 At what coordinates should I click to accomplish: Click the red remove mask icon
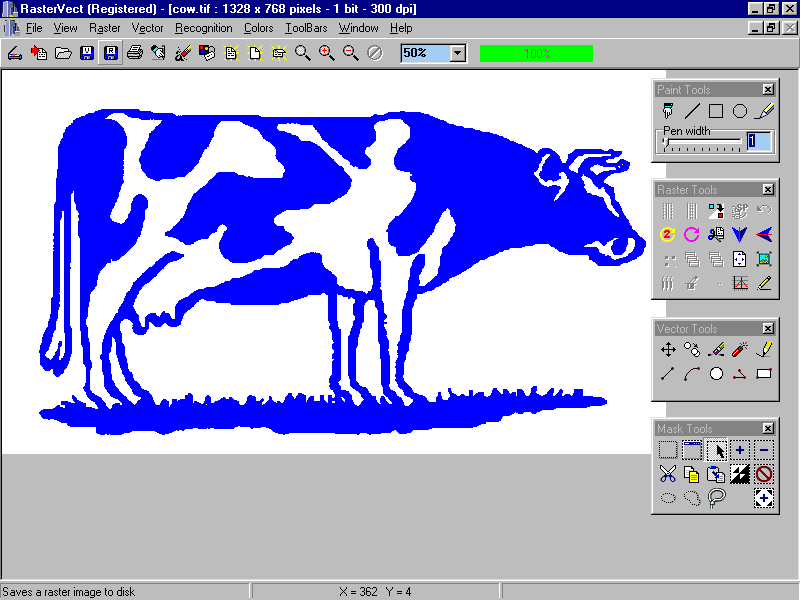point(764,474)
